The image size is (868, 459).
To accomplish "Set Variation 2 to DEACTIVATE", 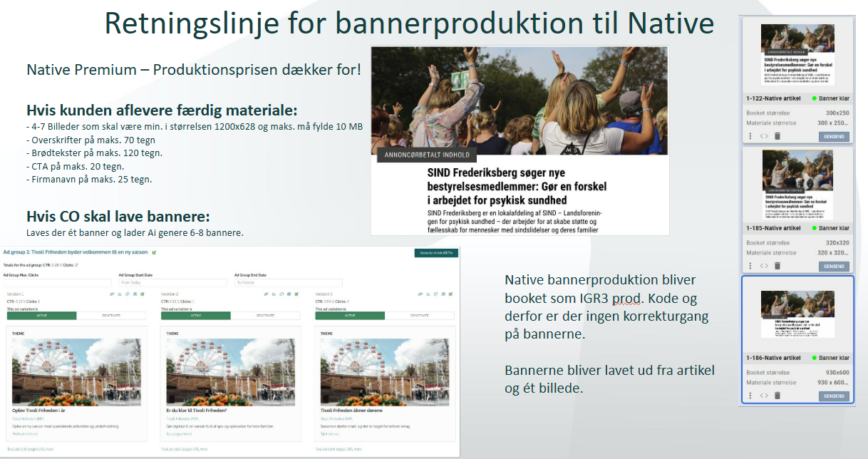I will pyautogui.click(x=265, y=316).
